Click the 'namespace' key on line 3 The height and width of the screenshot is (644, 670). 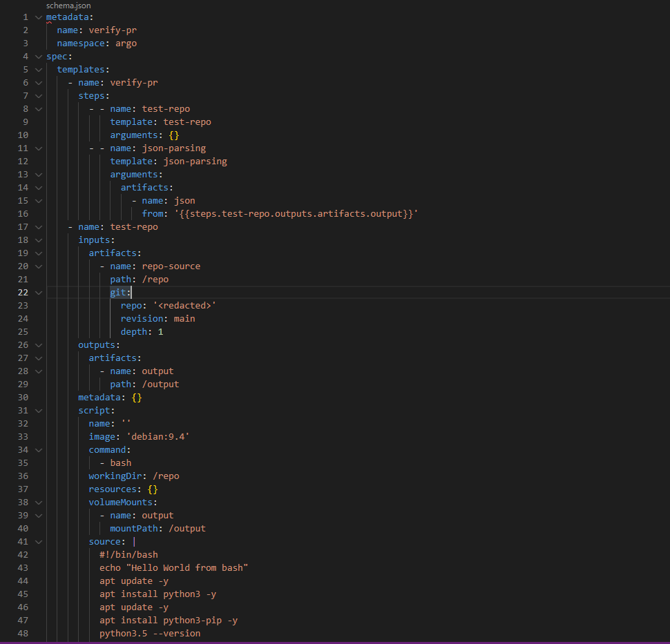click(x=81, y=43)
